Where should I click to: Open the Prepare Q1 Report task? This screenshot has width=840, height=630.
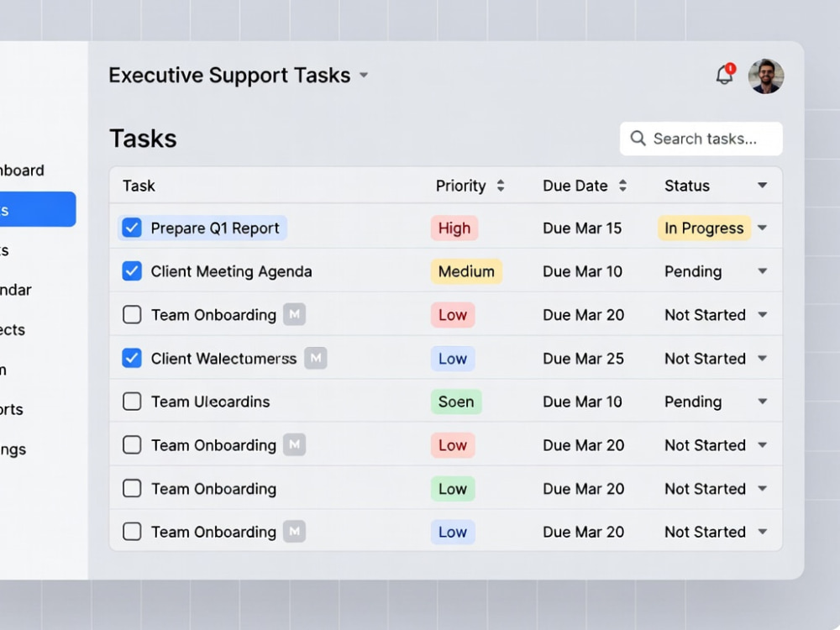click(x=215, y=228)
